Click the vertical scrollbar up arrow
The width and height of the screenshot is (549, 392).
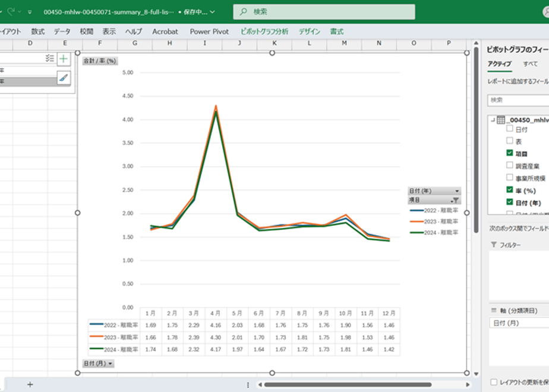pyautogui.click(x=476, y=43)
